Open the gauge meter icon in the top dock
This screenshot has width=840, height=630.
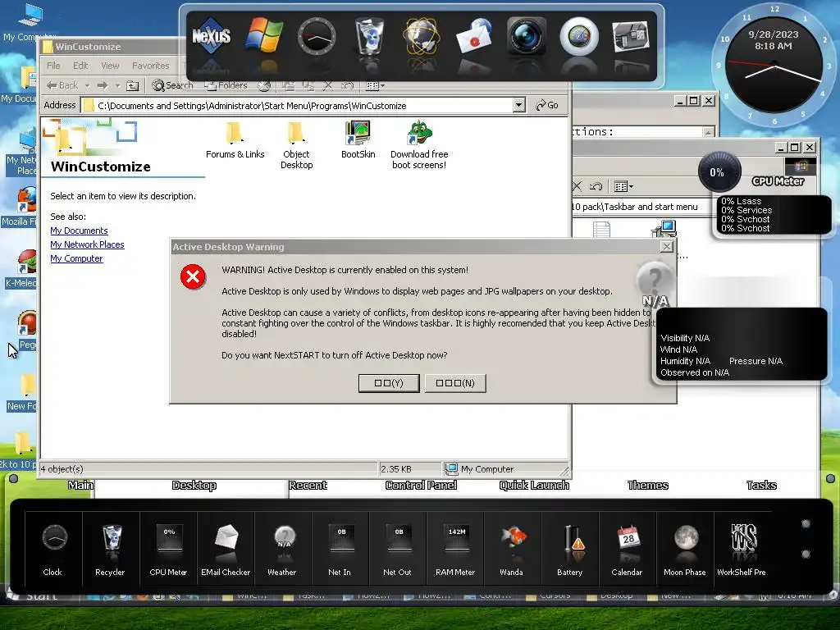[x=579, y=36]
